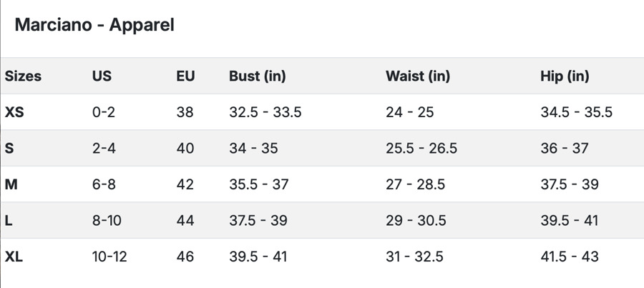Select EU size 40 cell

click(x=185, y=149)
